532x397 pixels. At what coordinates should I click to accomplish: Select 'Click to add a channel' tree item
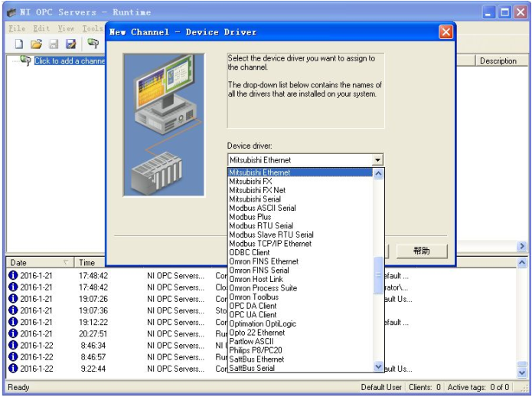click(70, 61)
